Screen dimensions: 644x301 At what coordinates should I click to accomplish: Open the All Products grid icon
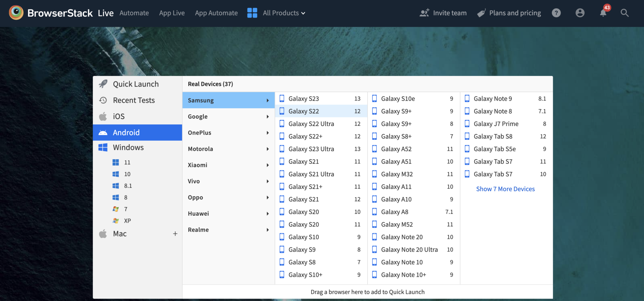252,13
